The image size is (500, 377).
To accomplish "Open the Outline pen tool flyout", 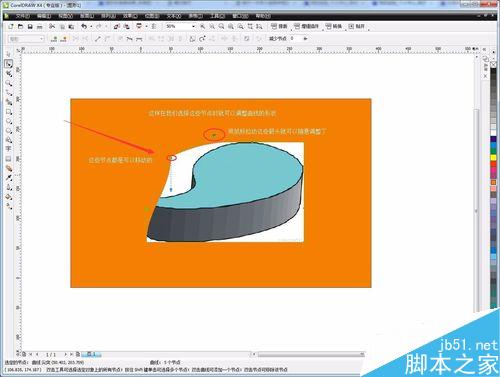I will coord(9,187).
